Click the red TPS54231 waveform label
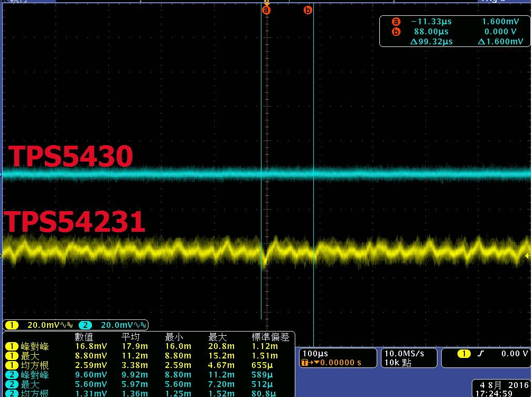The image size is (532, 397). [74, 221]
